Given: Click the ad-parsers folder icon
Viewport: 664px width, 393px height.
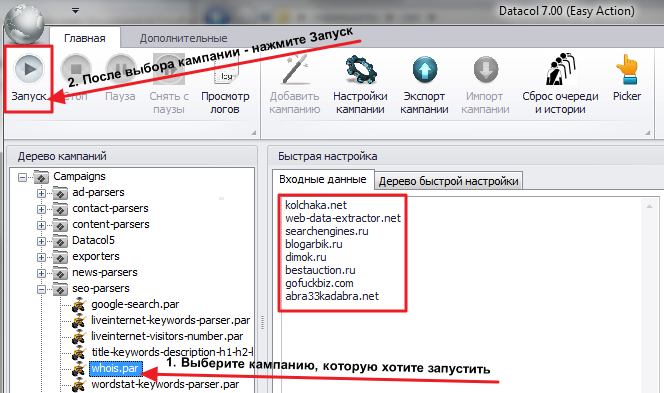Looking at the screenshot, I should click(x=60, y=193).
